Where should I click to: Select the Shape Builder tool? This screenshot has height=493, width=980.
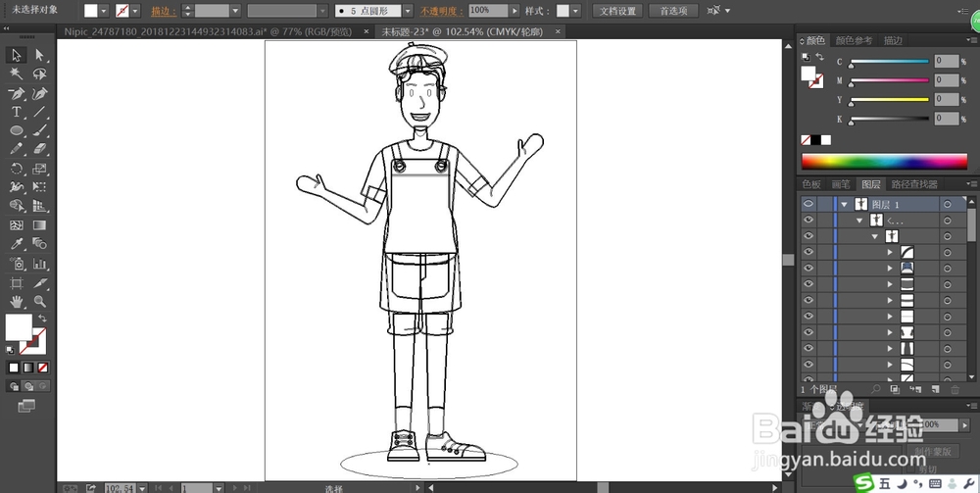[x=17, y=206]
